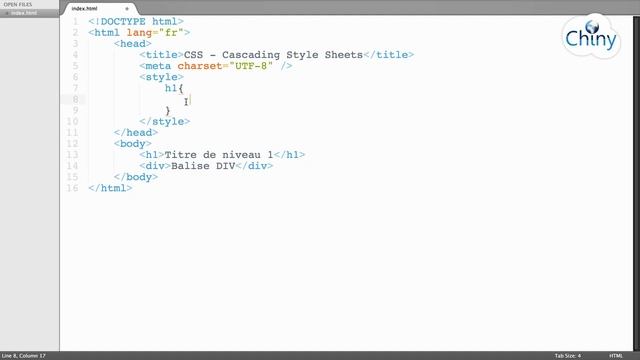Click the closing </h1> tag
Screen dimensions: 640x360
coord(289,155)
